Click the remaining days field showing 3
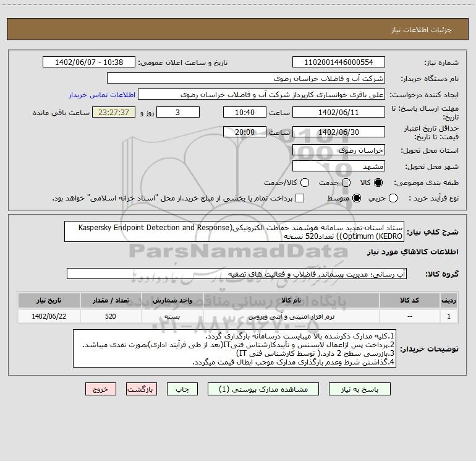The height and width of the screenshot is (461, 476). click(x=178, y=112)
